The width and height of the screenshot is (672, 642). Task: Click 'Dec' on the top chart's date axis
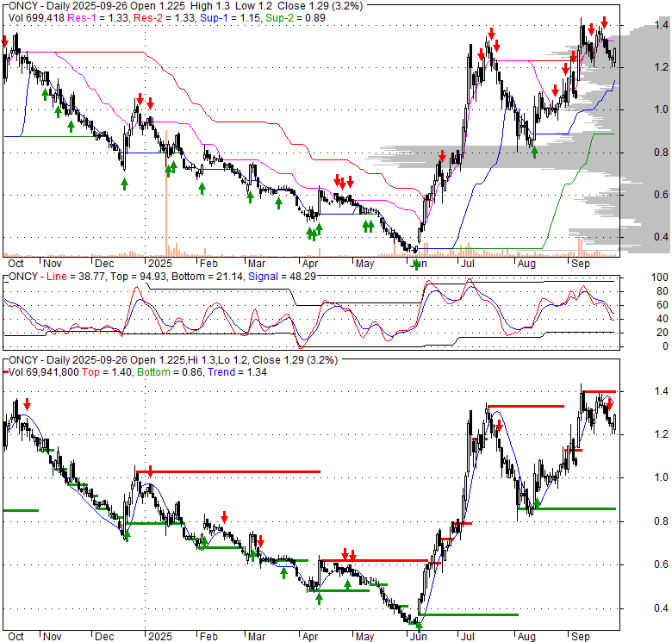tap(104, 264)
